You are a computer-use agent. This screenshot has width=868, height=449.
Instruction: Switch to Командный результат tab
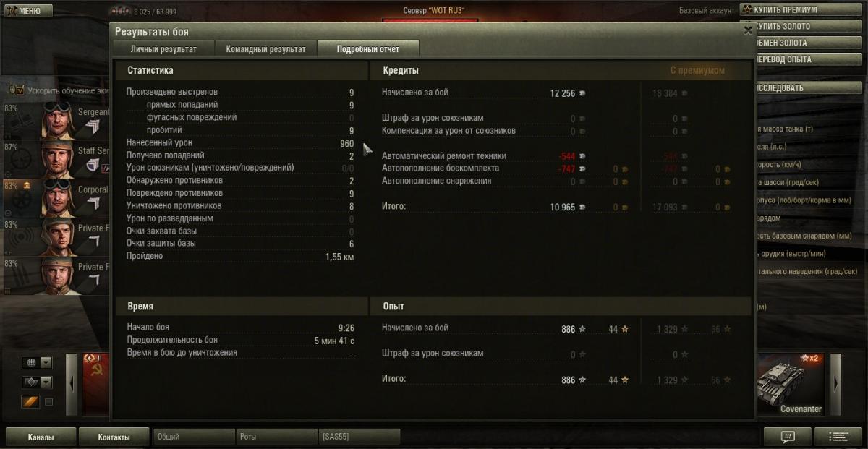(265, 49)
